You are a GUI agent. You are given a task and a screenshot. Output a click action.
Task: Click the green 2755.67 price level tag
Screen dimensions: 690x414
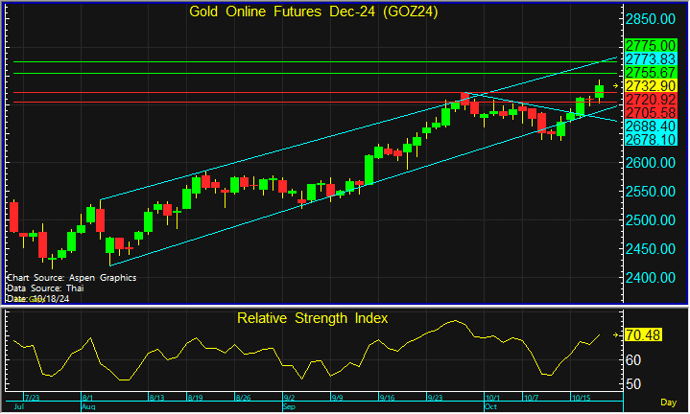(x=651, y=73)
